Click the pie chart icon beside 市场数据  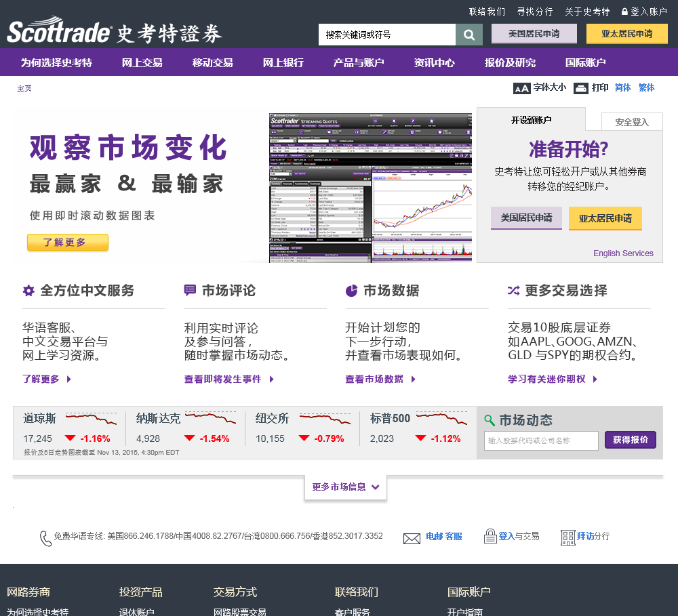point(351,291)
